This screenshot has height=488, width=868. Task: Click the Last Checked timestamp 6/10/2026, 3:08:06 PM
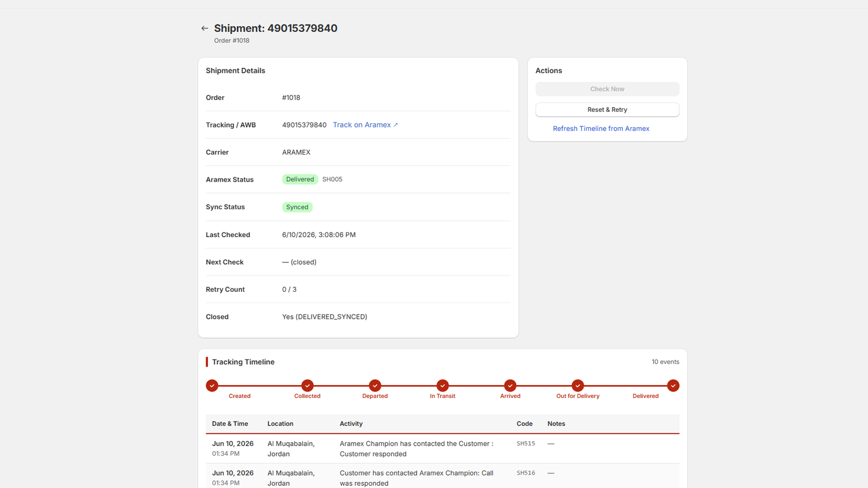[319, 235]
